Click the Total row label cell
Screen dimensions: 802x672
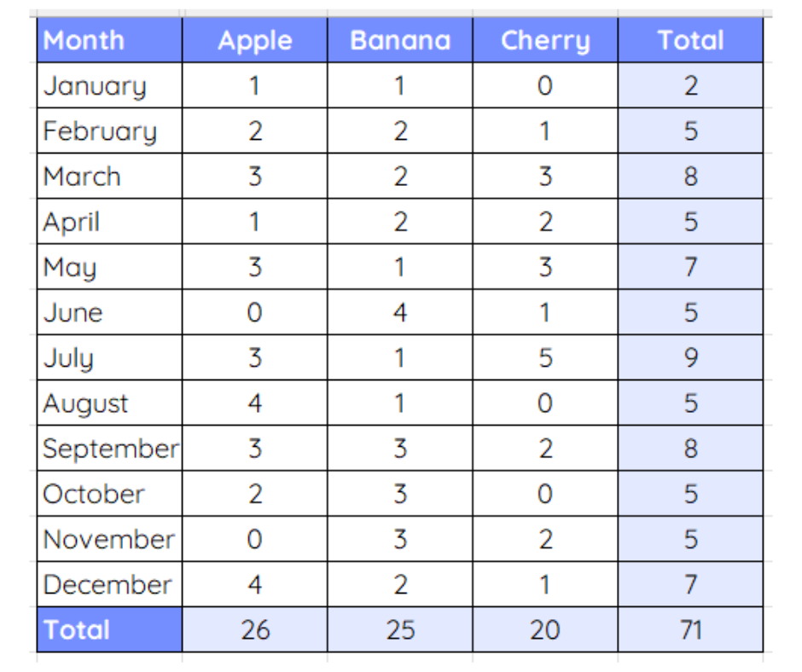[x=109, y=629]
